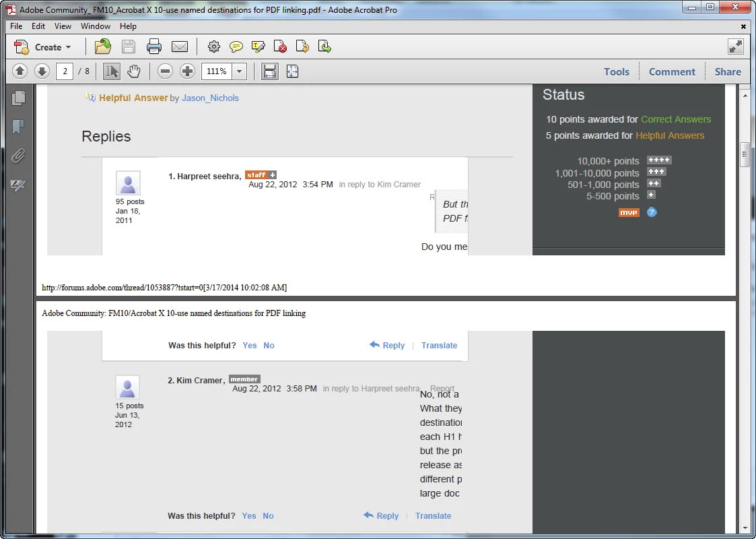This screenshot has width=756, height=539.
Task: Translate Harpreet seehra's post
Action: 439,346
